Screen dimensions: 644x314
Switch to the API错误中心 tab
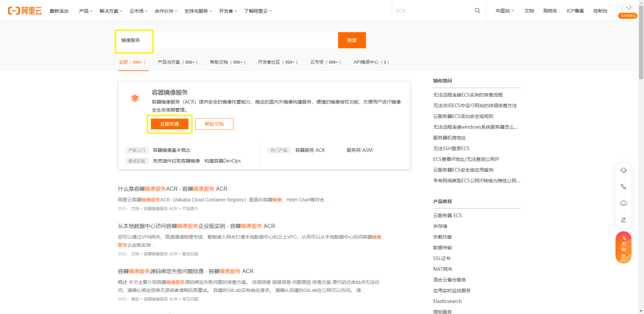371,62
